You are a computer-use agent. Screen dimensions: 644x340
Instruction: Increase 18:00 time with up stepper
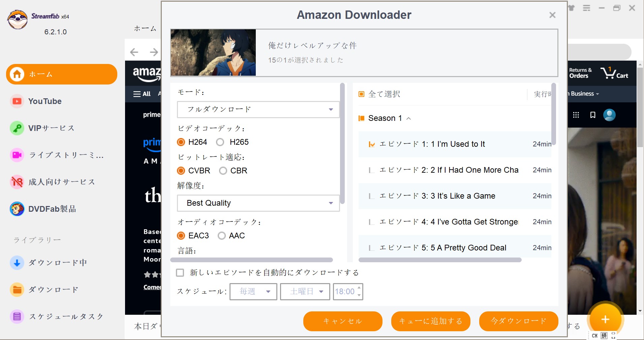click(359, 288)
